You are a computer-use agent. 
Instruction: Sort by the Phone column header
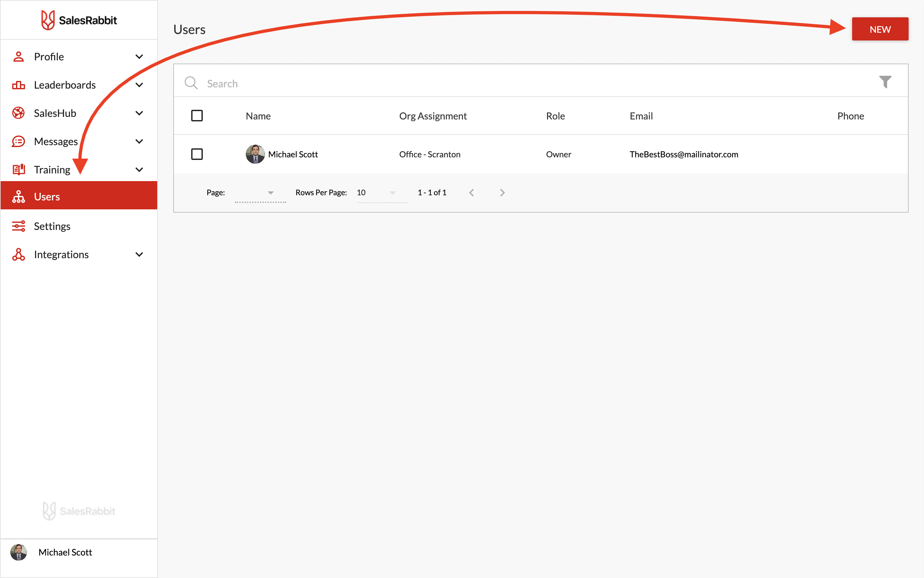click(x=850, y=116)
